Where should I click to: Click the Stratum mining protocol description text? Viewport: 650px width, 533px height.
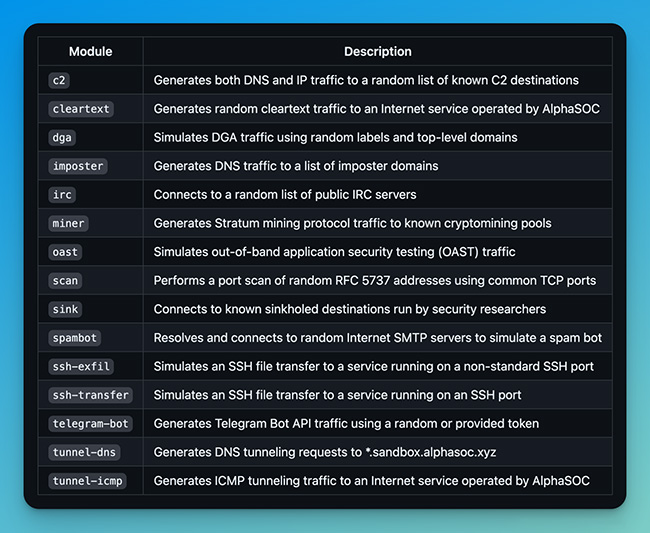352,223
